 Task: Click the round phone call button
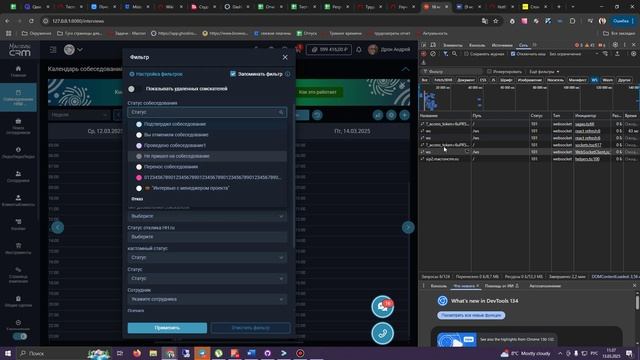[x=382, y=333]
